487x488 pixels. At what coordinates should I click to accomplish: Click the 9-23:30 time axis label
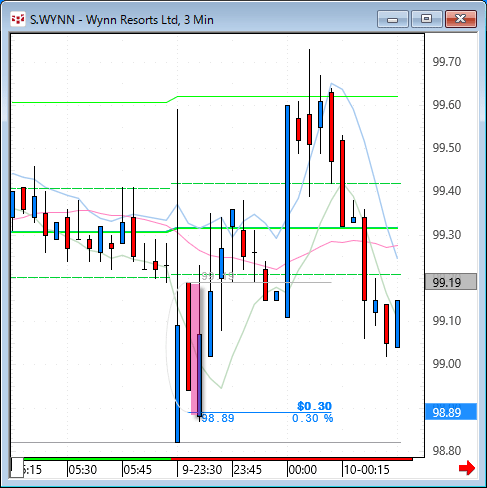(202, 470)
